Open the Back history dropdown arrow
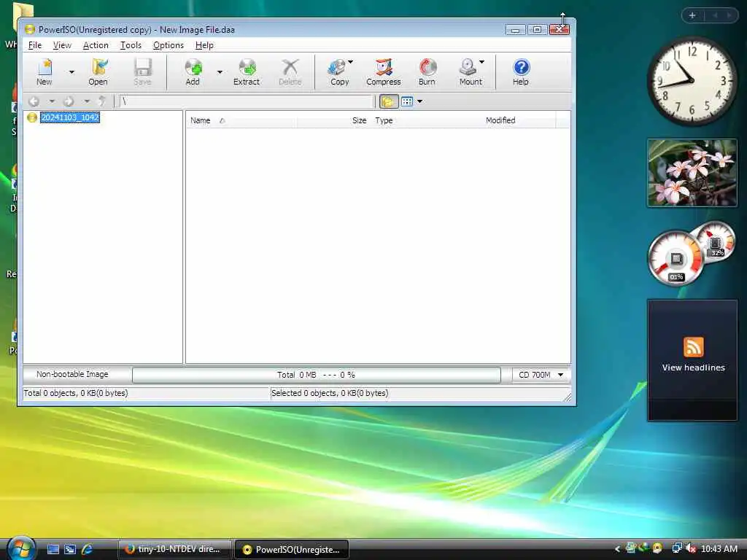The width and height of the screenshot is (747, 560). point(52,101)
